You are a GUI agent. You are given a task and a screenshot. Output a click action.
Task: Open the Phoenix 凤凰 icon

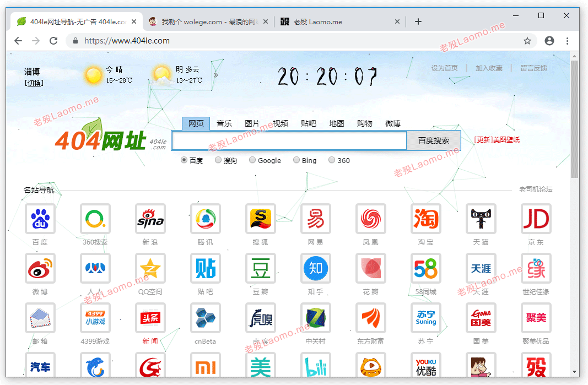pos(371,219)
